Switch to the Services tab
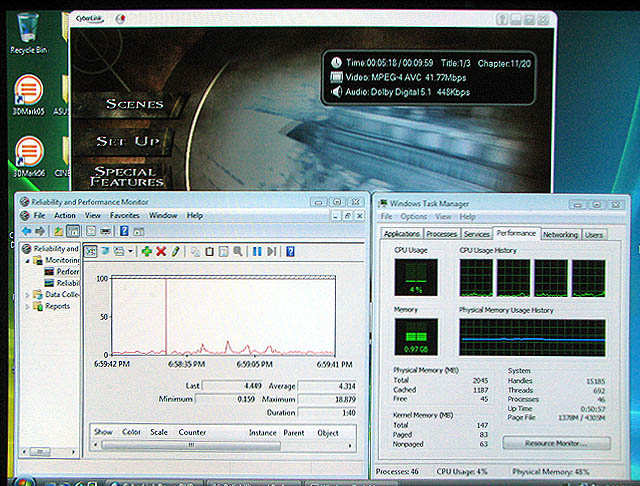640x486 pixels. pos(476,234)
